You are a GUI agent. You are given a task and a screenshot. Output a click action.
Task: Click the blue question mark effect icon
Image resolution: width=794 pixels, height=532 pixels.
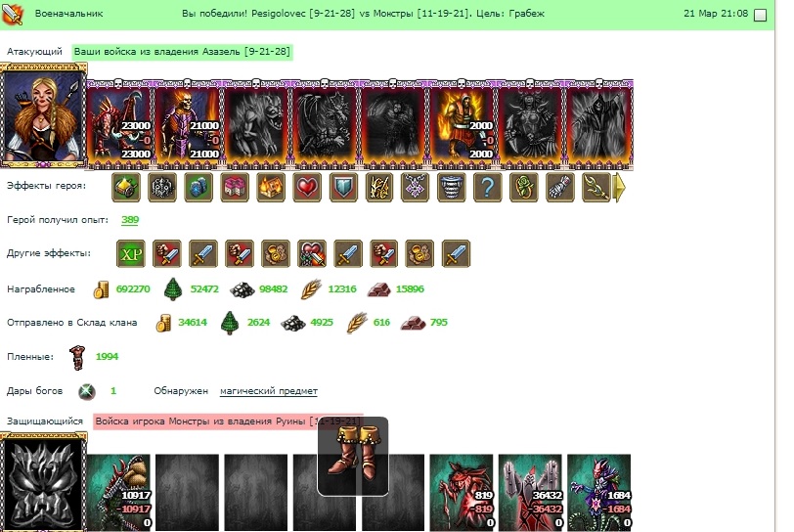(x=487, y=187)
